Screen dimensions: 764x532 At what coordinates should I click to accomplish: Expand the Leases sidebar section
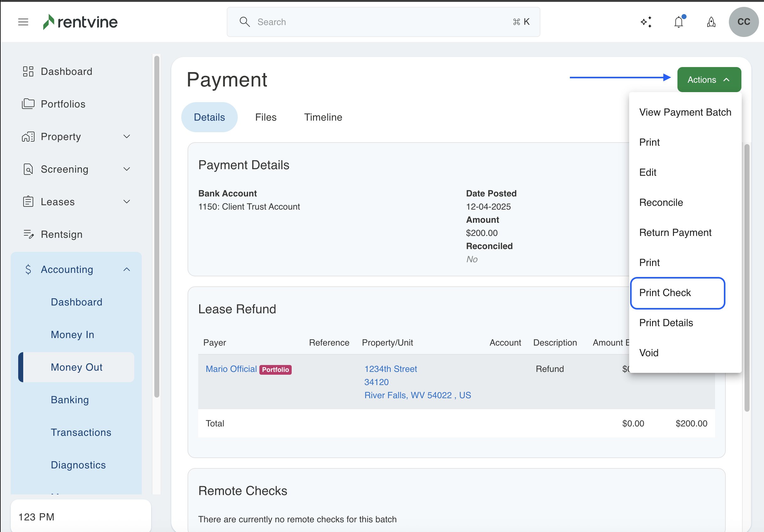(x=126, y=201)
